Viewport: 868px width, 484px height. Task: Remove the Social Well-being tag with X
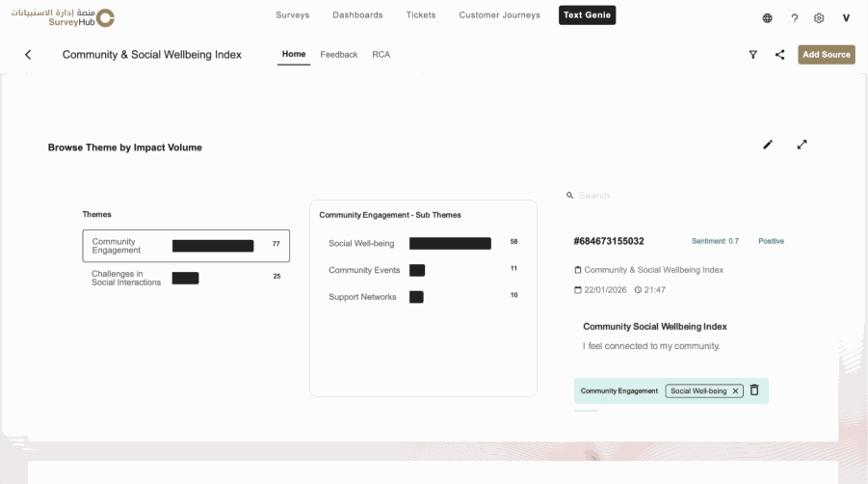pyautogui.click(x=735, y=391)
